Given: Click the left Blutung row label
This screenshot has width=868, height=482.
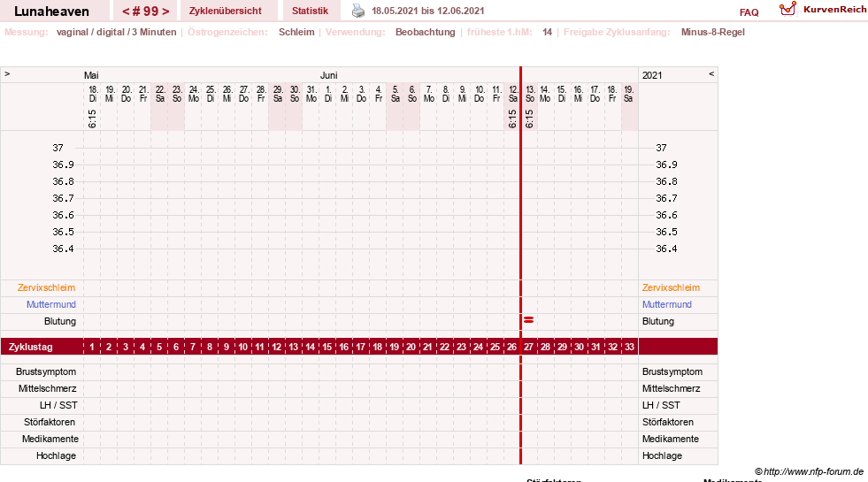Looking at the screenshot, I should point(60,321).
